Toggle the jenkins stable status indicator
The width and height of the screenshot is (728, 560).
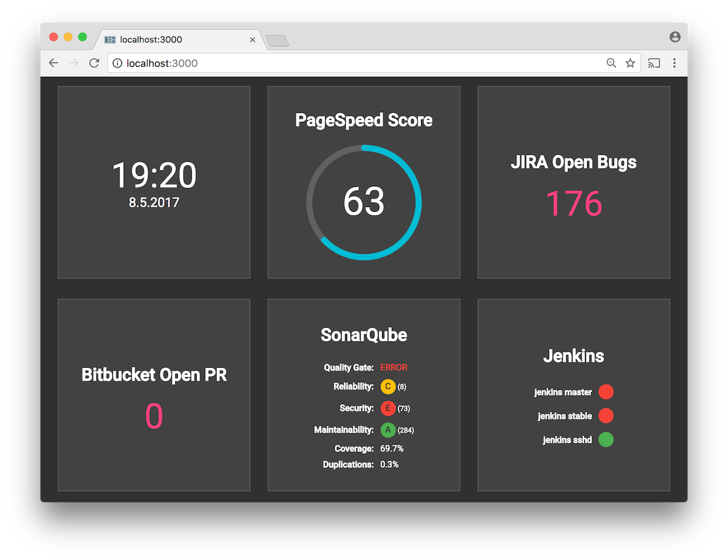coord(605,416)
